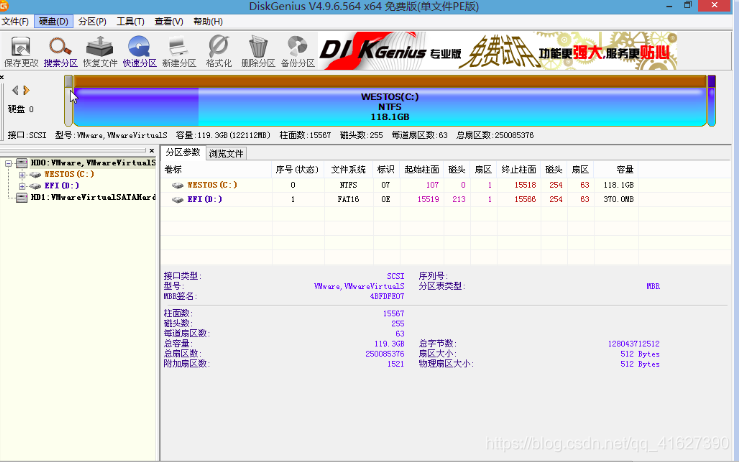Image resolution: width=739 pixels, height=462 pixels.
Task: Click the small leading block at left of disk map
Action: (69, 101)
